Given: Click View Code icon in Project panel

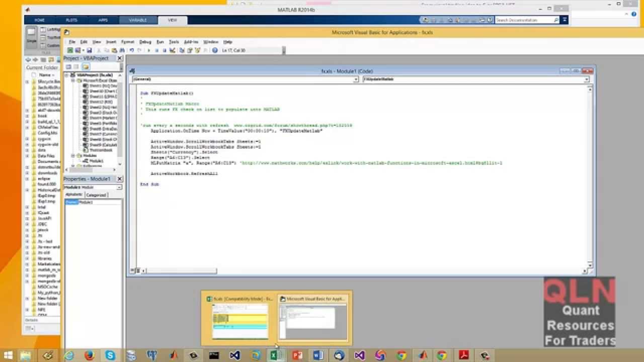Looking at the screenshot, I should point(69,66).
